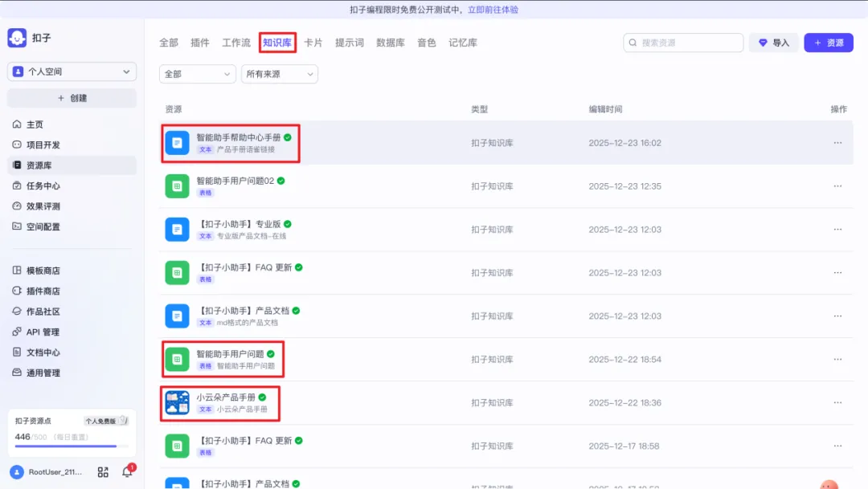The image size is (868, 489).
Task: Open more actions for 智能助手用户问题02 row
Action: pos(837,186)
